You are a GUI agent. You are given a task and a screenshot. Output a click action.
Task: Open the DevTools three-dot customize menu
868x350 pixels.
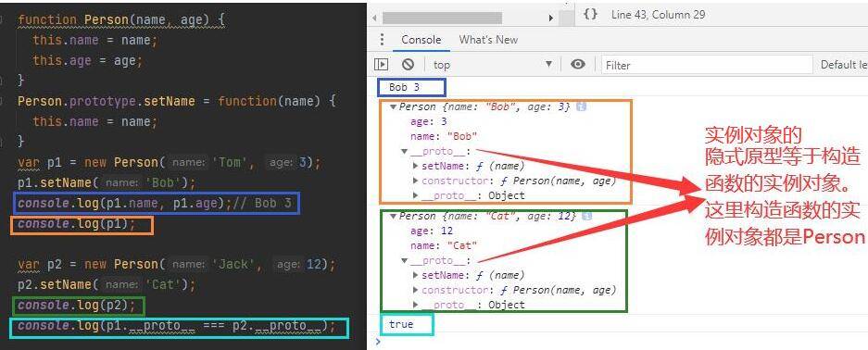click(x=382, y=40)
